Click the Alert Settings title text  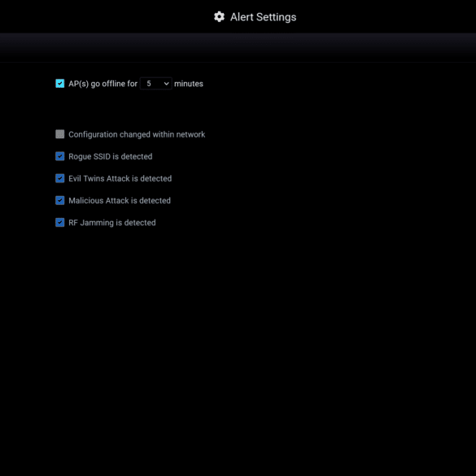click(x=263, y=17)
